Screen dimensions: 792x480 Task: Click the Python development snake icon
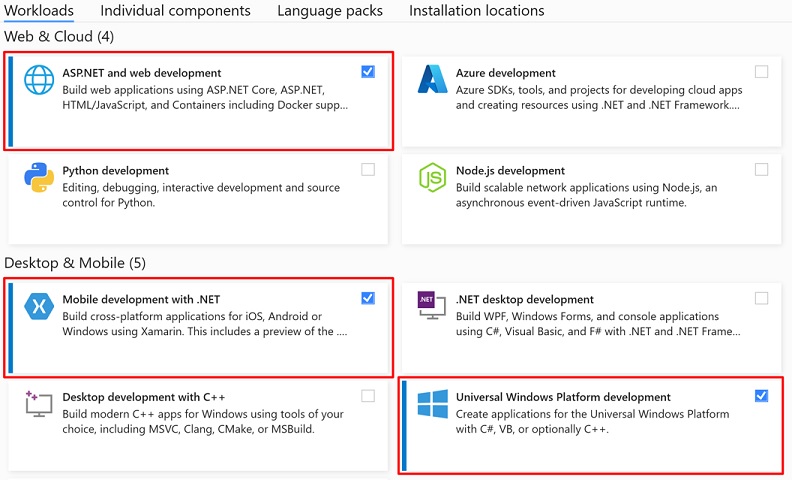(x=39, y=177)
